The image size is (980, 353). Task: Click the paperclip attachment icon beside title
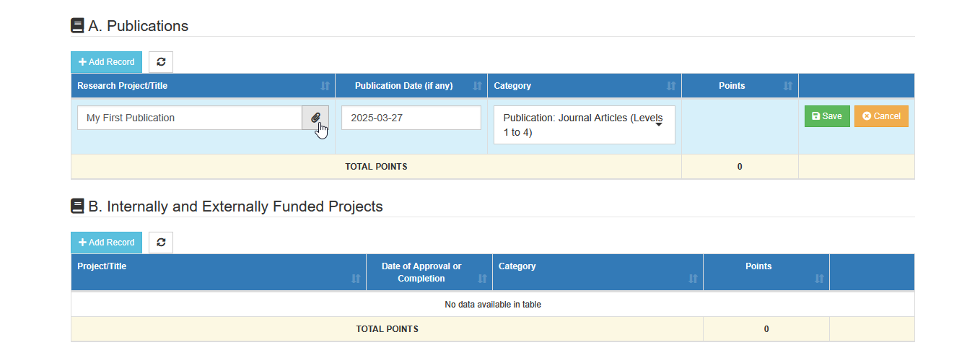(315, 118)
